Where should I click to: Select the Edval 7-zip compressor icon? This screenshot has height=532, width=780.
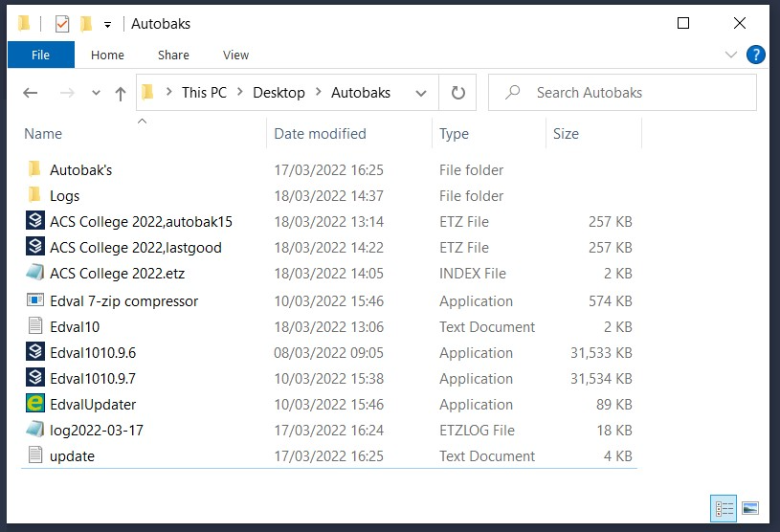coord(35,300)
